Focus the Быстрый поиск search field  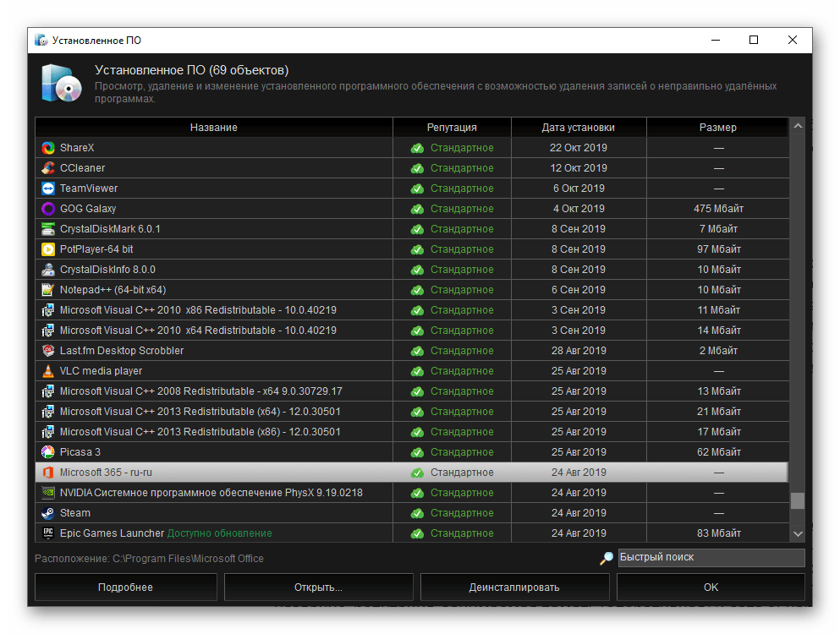coord(711,557)
